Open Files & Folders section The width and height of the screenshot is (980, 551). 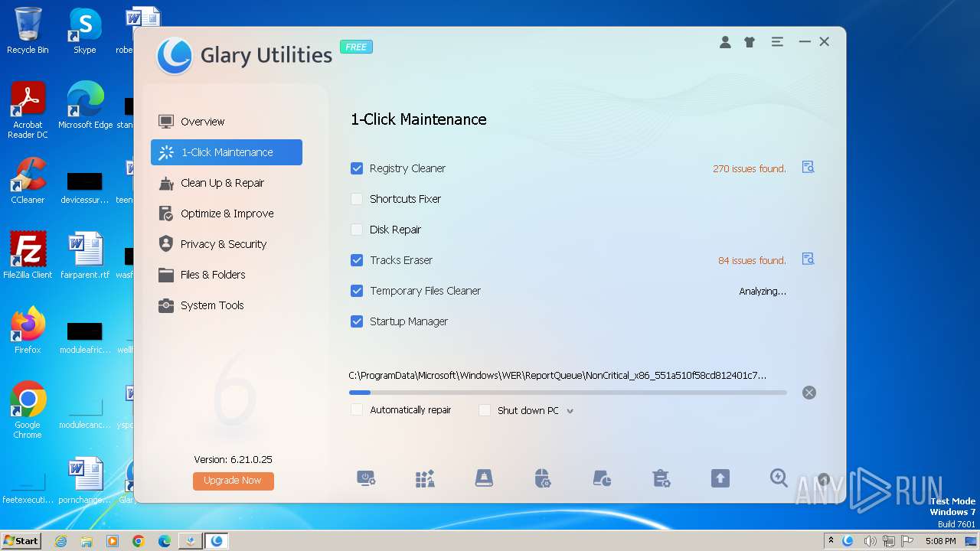click(227, 274)
